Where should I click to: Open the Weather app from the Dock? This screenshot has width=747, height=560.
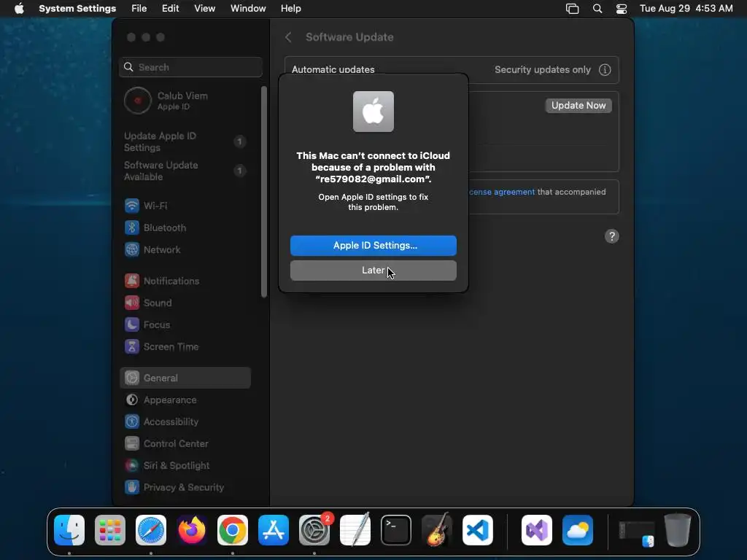(x=578, y=530)
